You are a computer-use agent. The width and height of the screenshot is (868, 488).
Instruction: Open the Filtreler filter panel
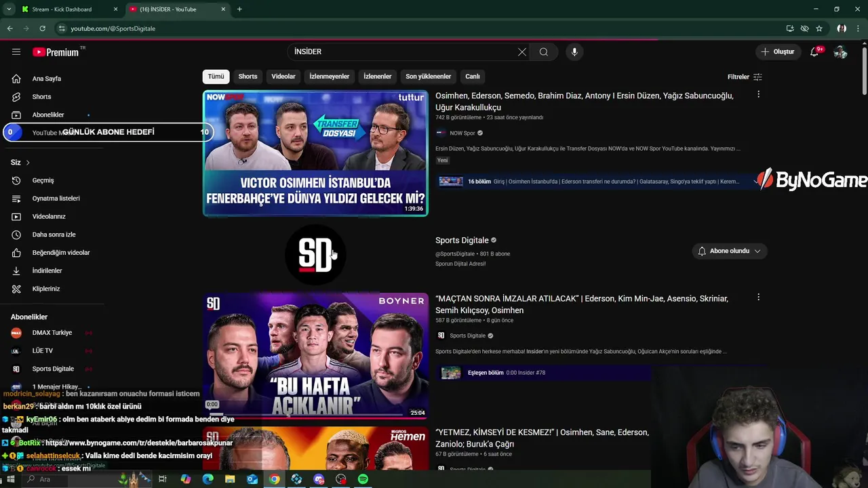coord(745,77)
